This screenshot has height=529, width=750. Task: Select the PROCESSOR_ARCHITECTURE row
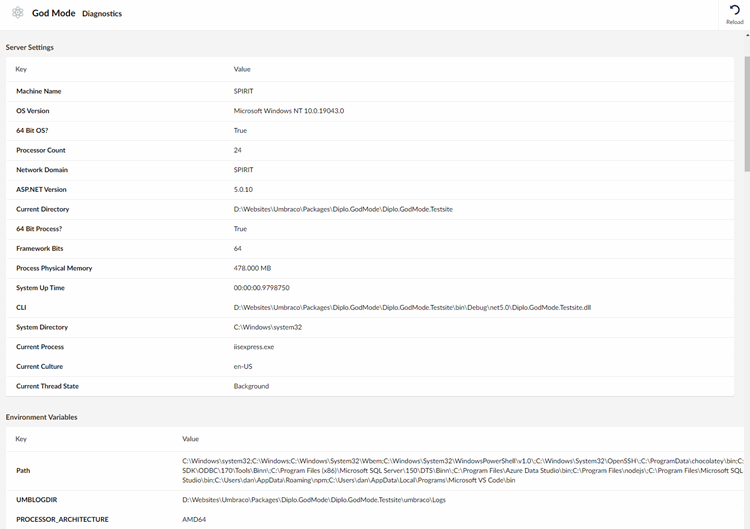375,519
